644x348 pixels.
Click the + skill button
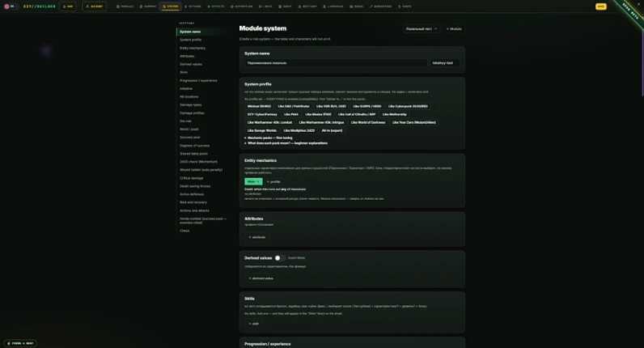[x=254, y=324]
